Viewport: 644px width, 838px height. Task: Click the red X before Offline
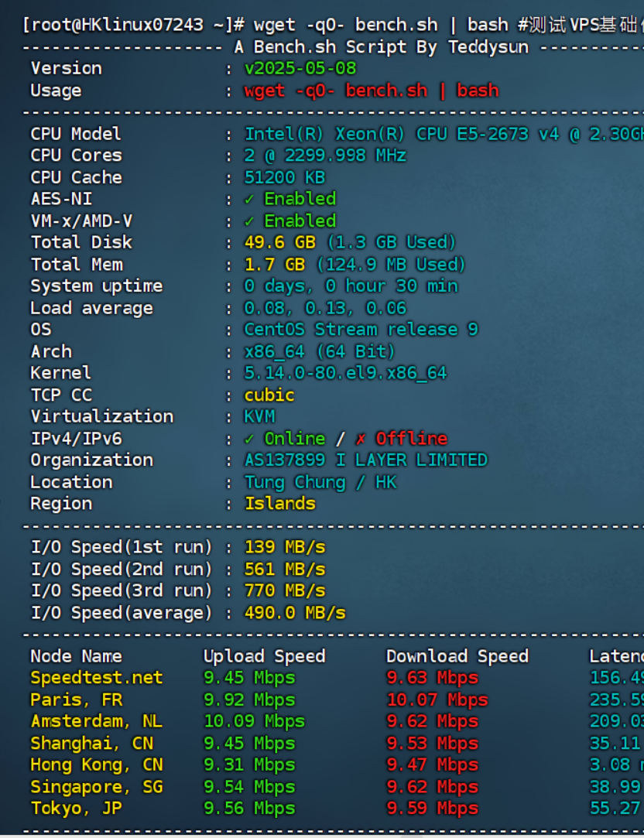coord(361,439)
